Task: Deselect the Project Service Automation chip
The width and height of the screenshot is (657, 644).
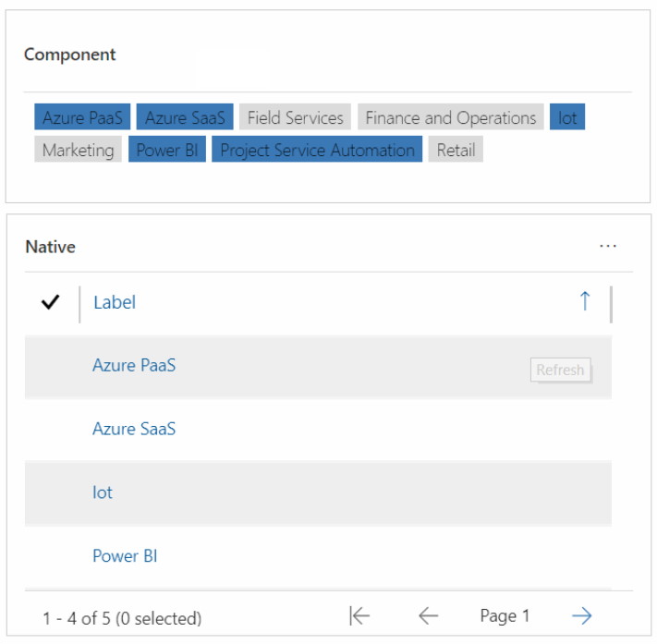Action: tap(317, 149)
